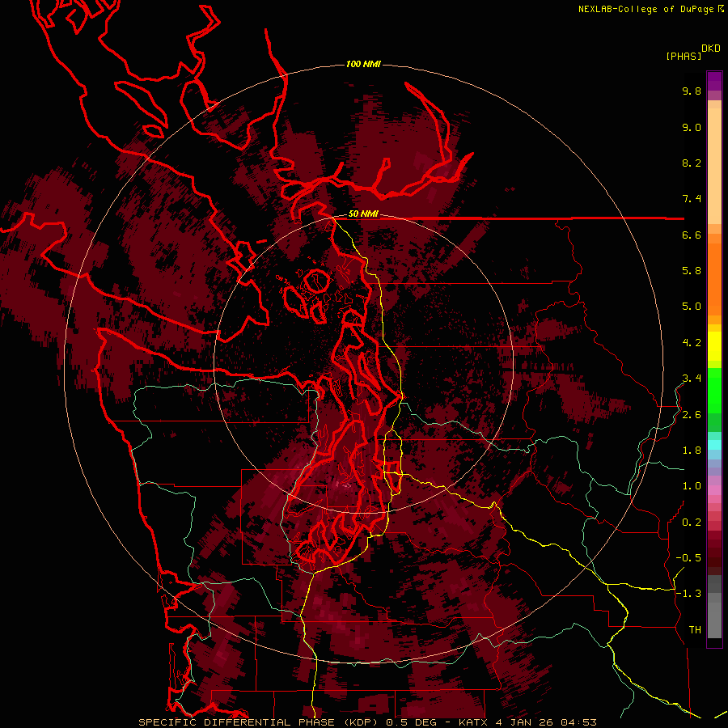Click the [PHAS] legend unit label
The width and height of the screenshot is (728, 728).
[x=684, y=57]
